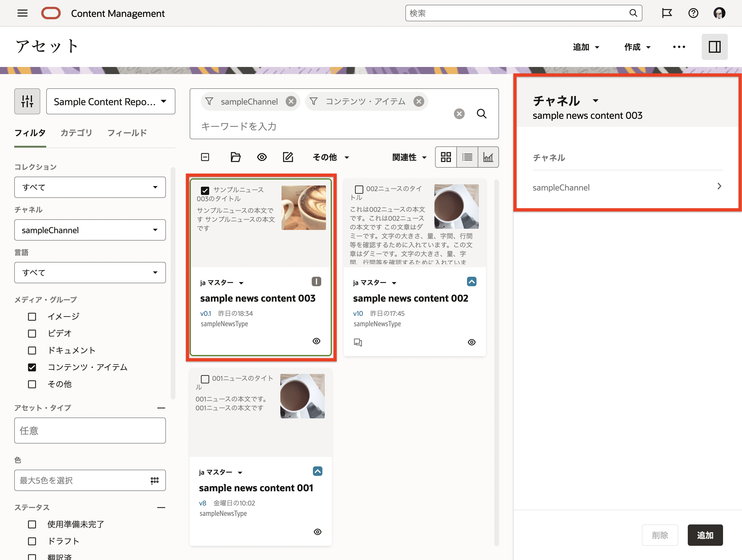Remove the sampleChannel filter chip
This screenshot has height=560, width=742.
click(291, 101)
